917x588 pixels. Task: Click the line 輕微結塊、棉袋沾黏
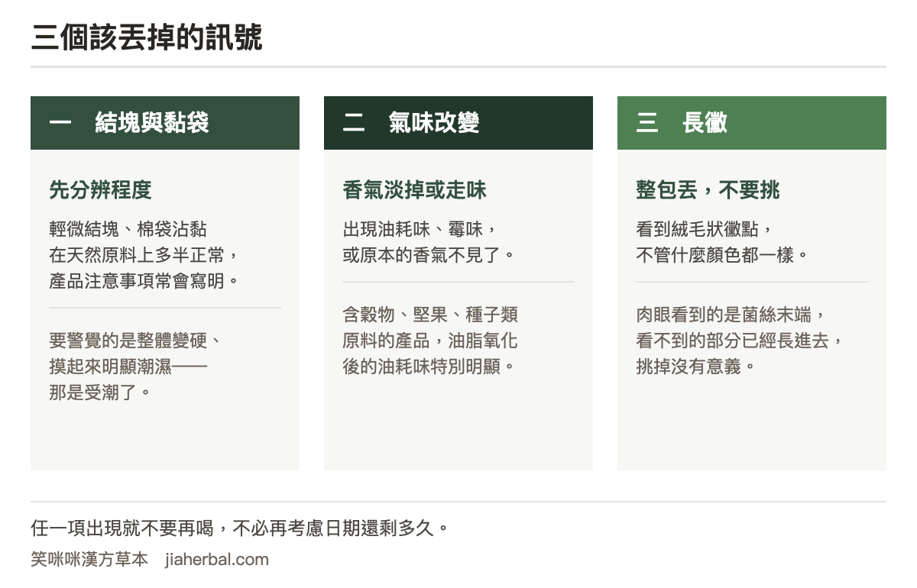point(128,229)
